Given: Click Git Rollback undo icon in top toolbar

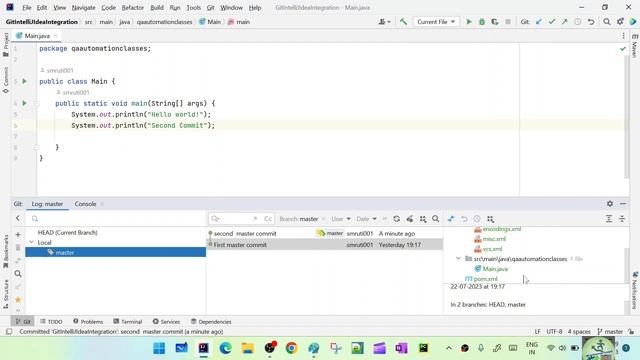Looking at the screenshot, I should pyautogui.click(x=591, y=22).
